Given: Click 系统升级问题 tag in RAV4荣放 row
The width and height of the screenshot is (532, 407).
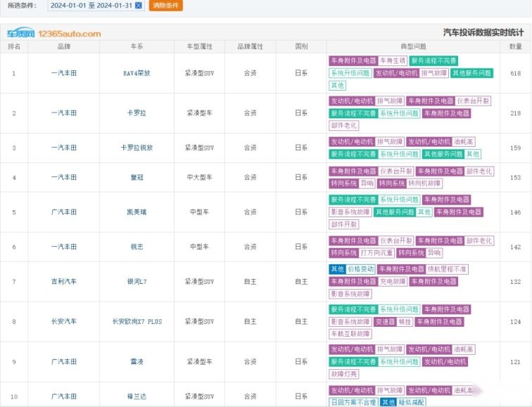Looking at the screenshot, I should 350,73.
